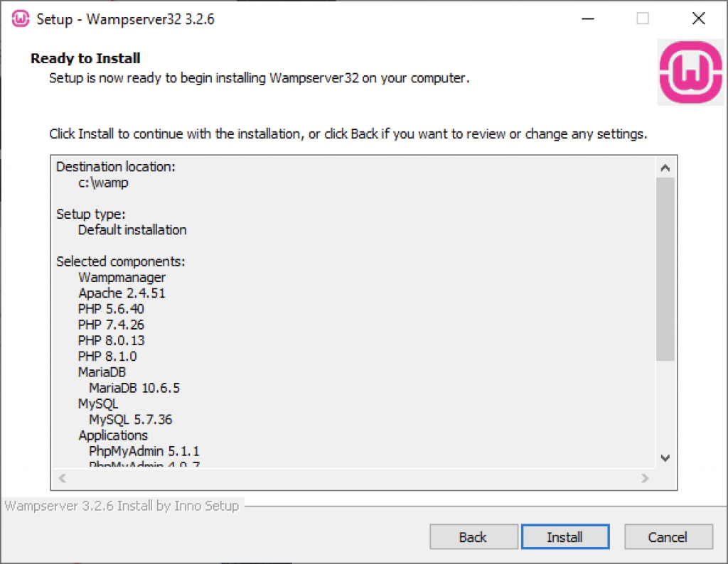Click the MySQL 5.7.36 line
The height and width of the screenshot is (564, 728).
pos(131,419)
